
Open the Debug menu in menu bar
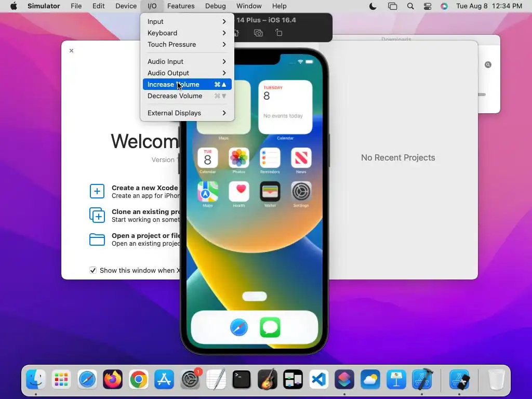pyautogui.click(x=216, y=6)
